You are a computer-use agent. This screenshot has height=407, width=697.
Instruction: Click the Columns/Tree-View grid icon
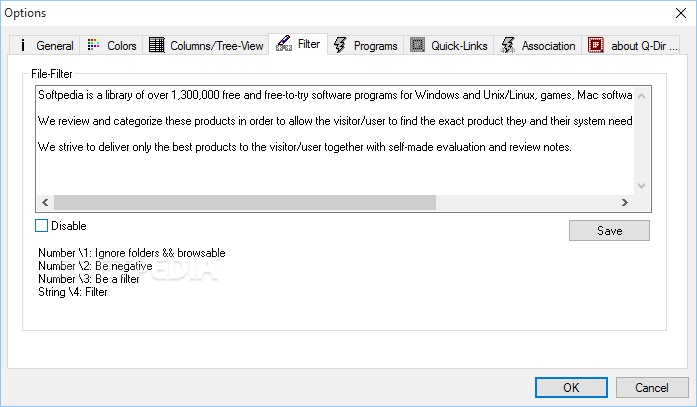point(156,45)
